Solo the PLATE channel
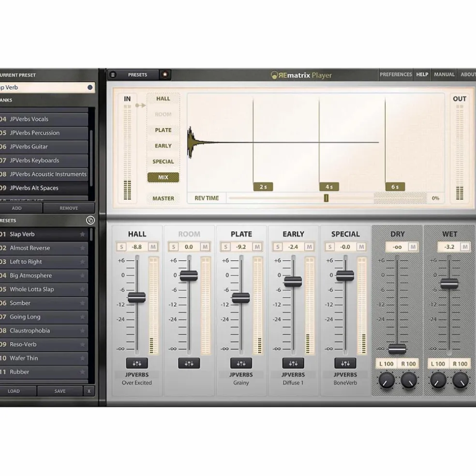The width and height of the screenshot is (476, 476). point(225,247)
